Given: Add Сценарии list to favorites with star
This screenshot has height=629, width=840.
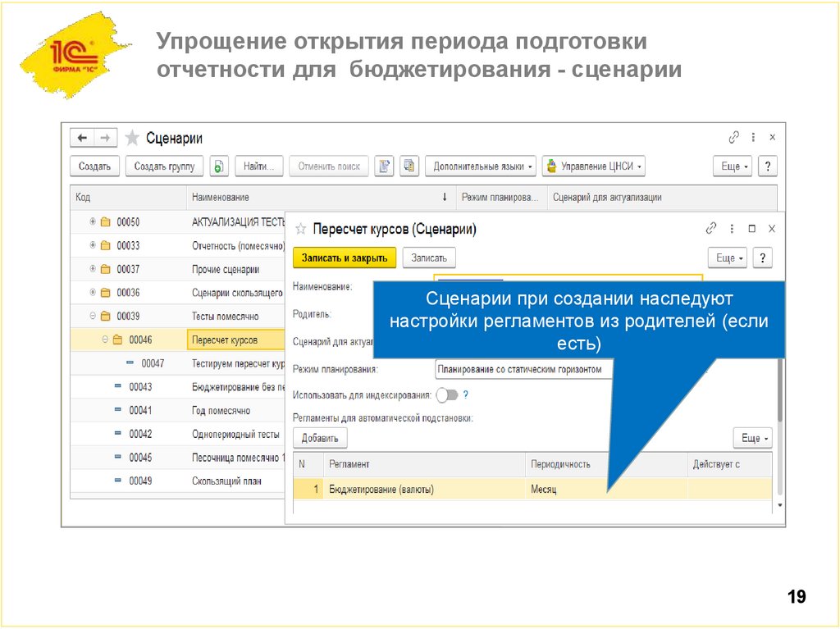Looking at the screenshot, I should tap(132, 138).
